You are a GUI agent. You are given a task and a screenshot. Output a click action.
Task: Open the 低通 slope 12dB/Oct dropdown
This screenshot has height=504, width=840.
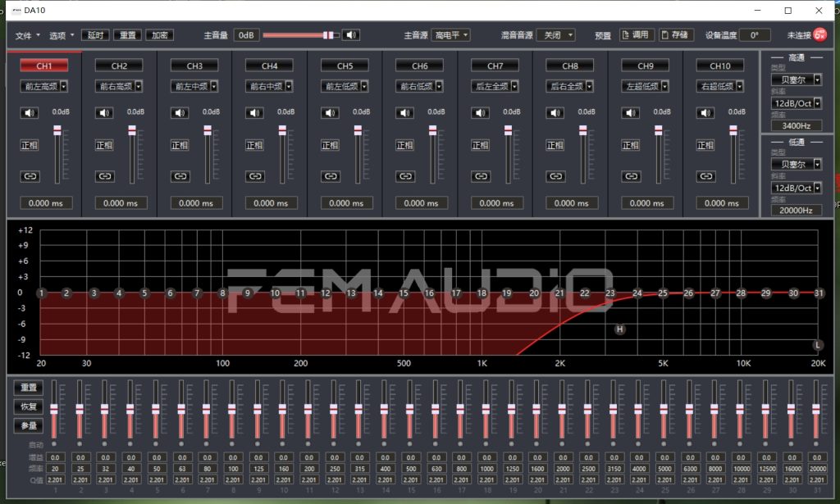(797, 188)
